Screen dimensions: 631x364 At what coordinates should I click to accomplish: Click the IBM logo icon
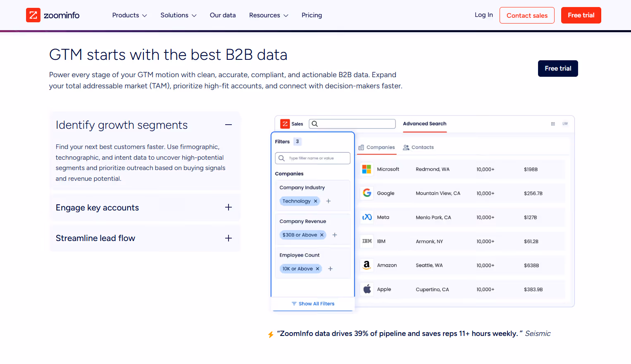pyautogui.click(x=367, y=241)
